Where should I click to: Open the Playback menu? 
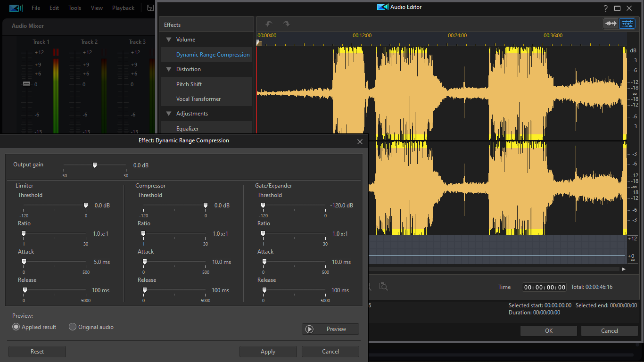[123, 8]
